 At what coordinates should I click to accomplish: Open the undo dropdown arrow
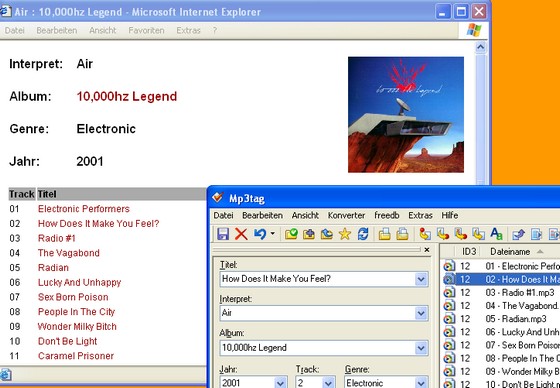point(272,234)
